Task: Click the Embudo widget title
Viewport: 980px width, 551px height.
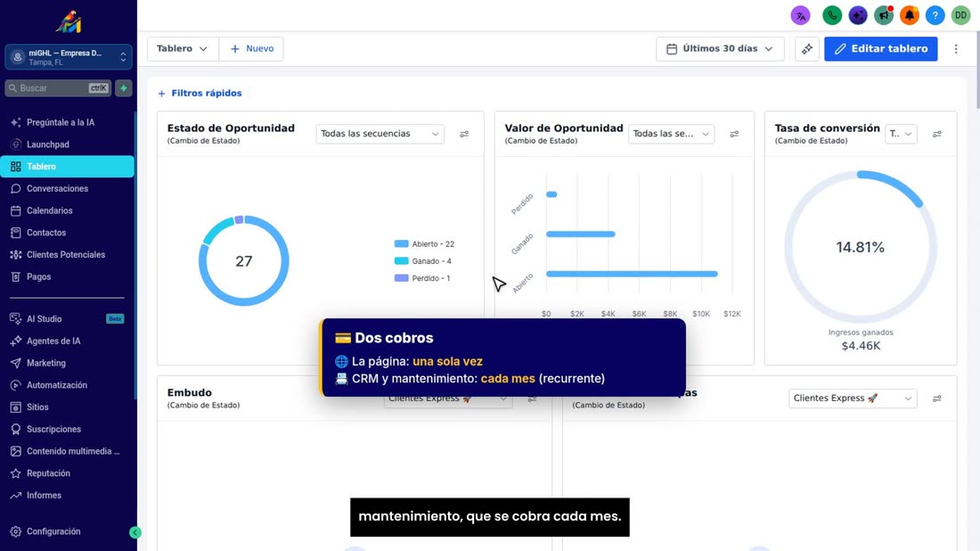Action: click(190, 393)
